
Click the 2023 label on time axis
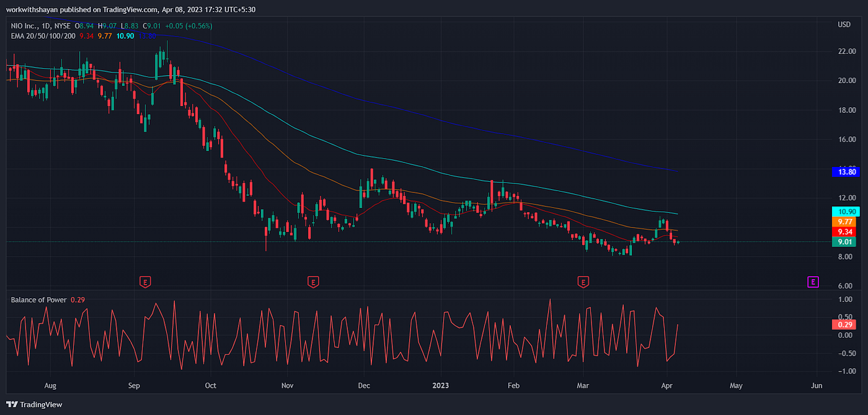(x=440, y=386)
